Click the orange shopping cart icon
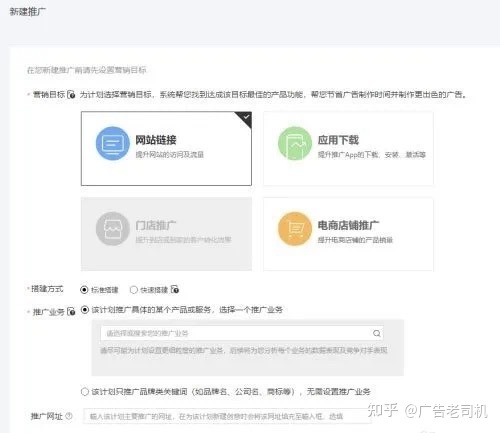Viewport: 500px width, 433px height. coord(295,229)
